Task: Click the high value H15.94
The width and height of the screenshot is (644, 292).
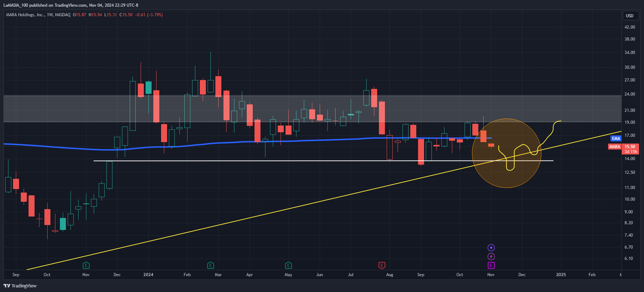Action: (95, 15)
